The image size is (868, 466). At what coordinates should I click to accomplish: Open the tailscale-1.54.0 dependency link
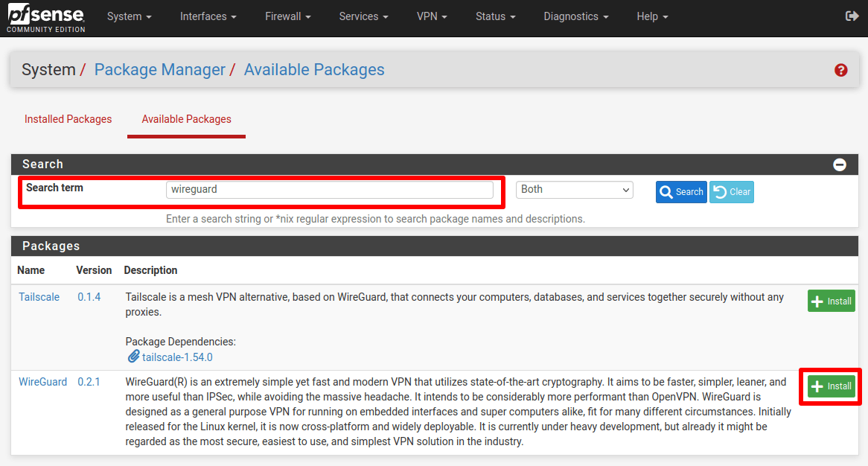point(177,357)
